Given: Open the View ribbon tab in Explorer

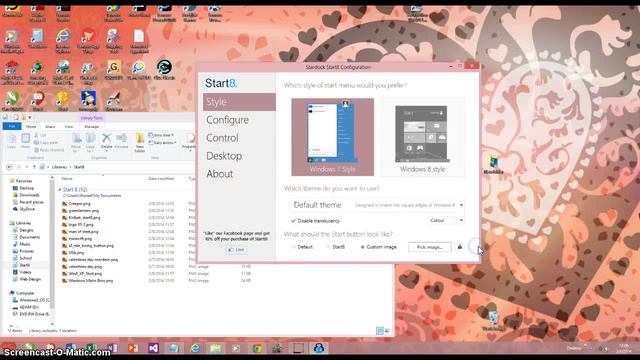Looking at the screenshot, I should (69, 127).
